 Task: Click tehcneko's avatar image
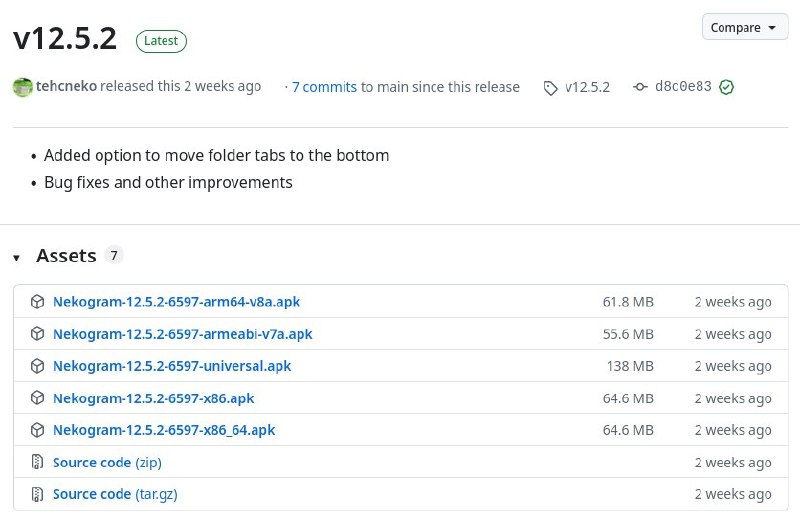(22, 87)
